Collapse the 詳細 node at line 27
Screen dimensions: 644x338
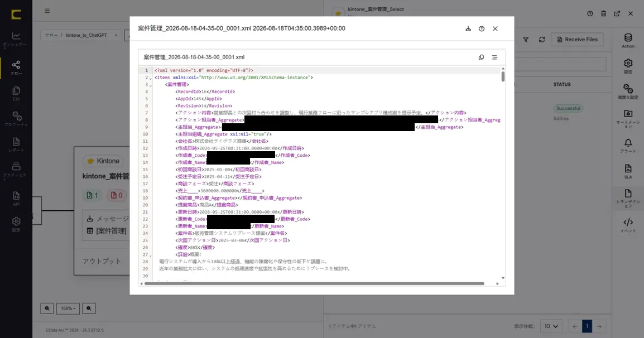[150, 255]
